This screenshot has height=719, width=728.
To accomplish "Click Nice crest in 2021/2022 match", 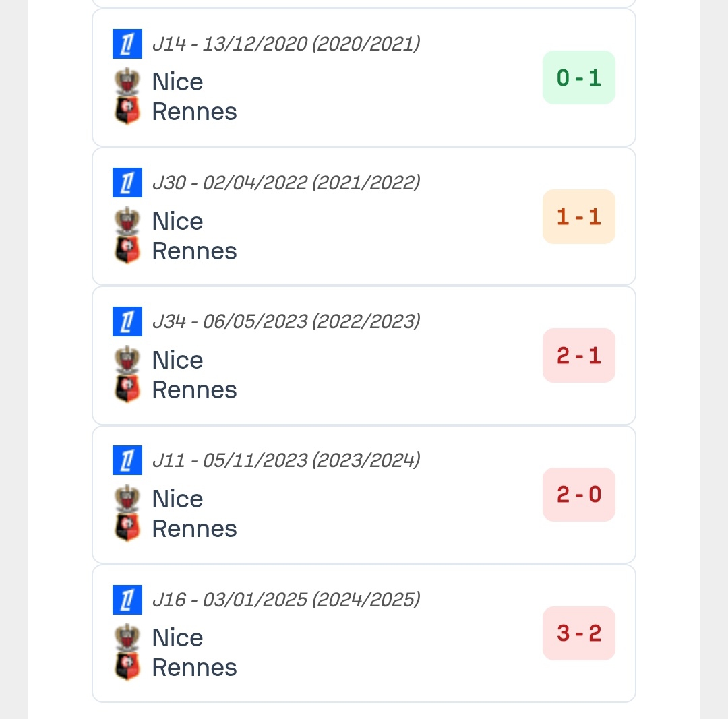I will [x=127, y=221].
